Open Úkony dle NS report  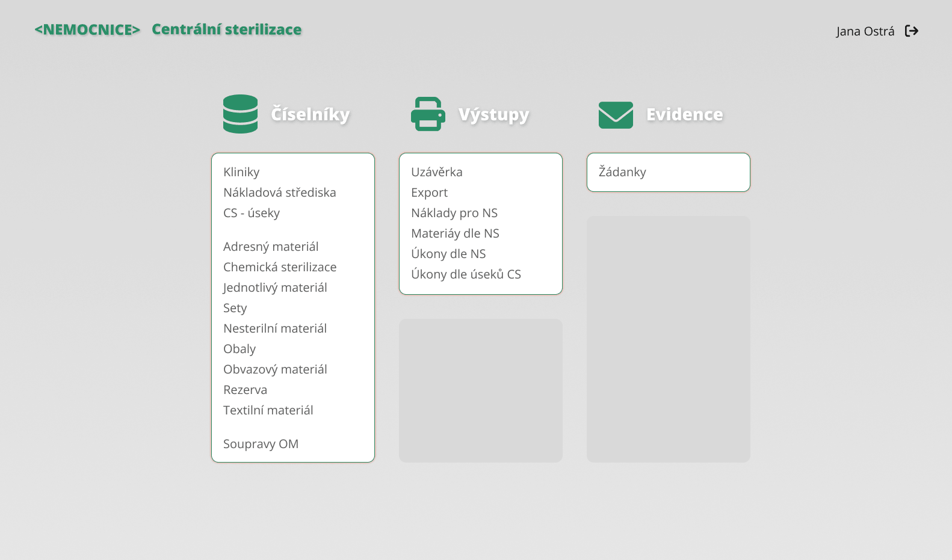[x=448, y=254]
